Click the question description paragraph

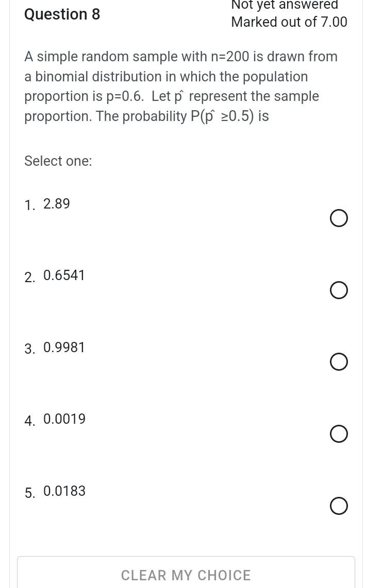click(180, 86)
